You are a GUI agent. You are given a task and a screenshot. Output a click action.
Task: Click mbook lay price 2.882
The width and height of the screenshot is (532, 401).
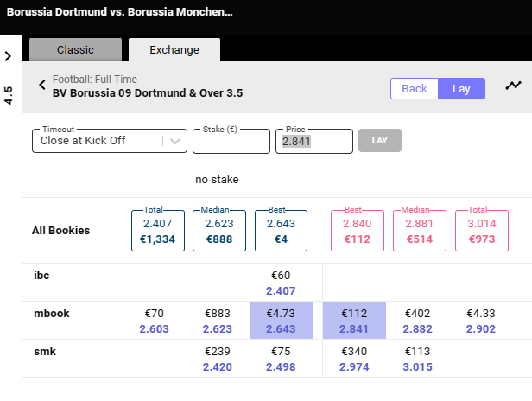[x=418, y=329]
